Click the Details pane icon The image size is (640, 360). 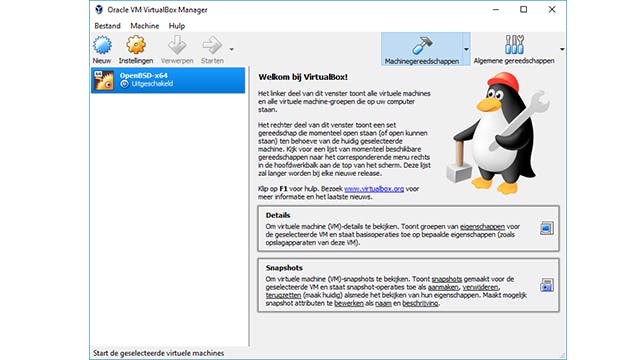(547, 228)
